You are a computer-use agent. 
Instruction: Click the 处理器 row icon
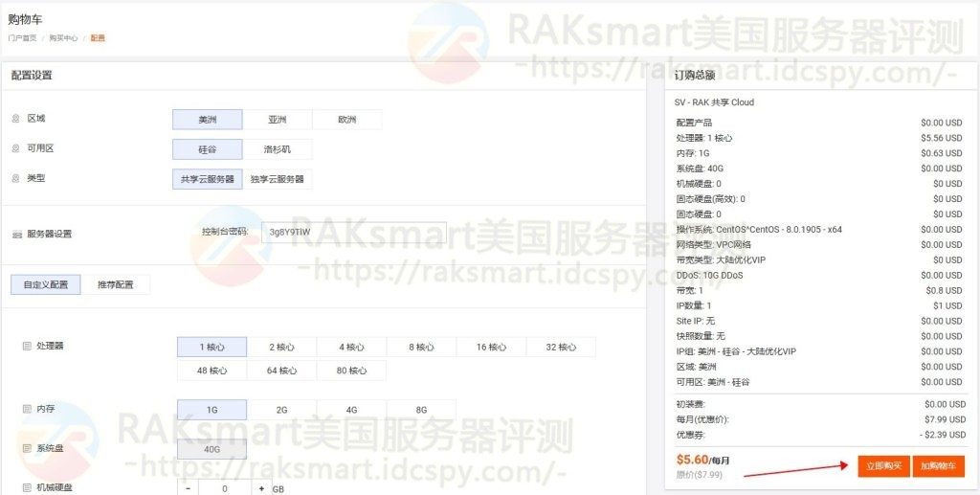click(27, 346)
